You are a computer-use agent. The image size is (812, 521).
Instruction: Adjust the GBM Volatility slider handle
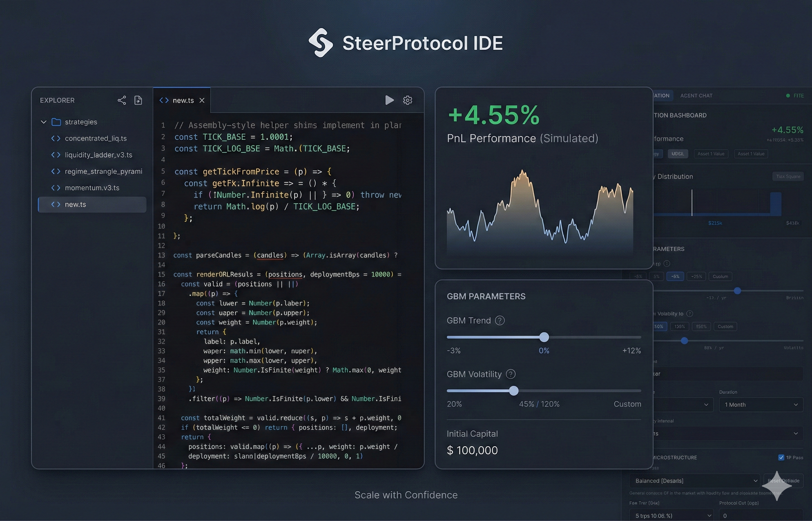pos(513,391)
